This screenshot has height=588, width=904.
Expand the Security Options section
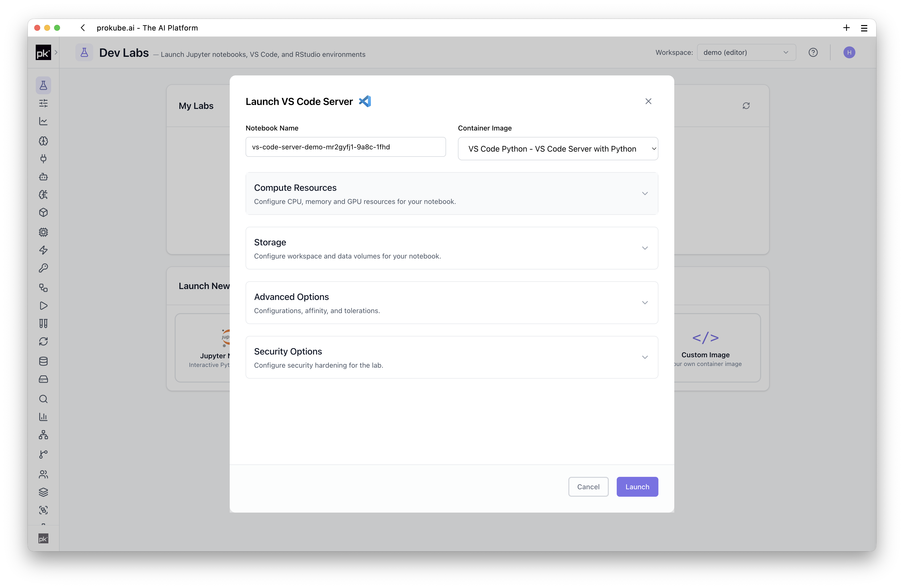coord(452,357)
